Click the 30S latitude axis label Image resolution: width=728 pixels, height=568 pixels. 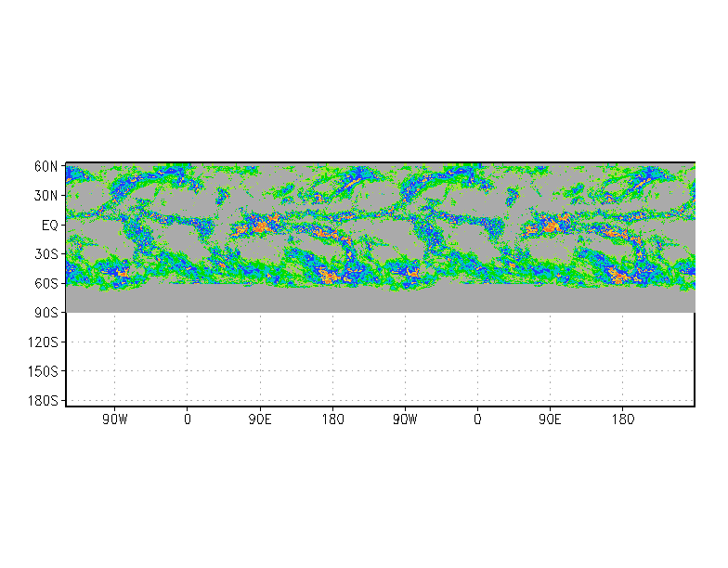pyautogui.click(x=46, y=254)
